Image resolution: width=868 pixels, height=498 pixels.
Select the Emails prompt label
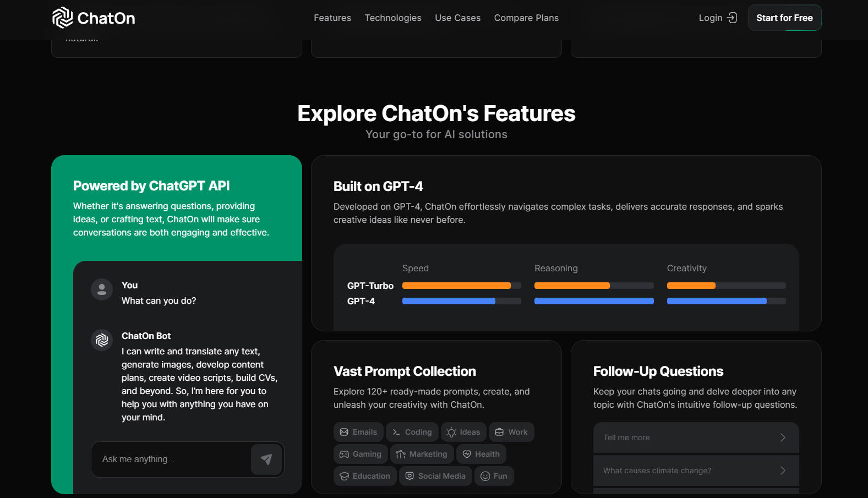click(365, 432)
